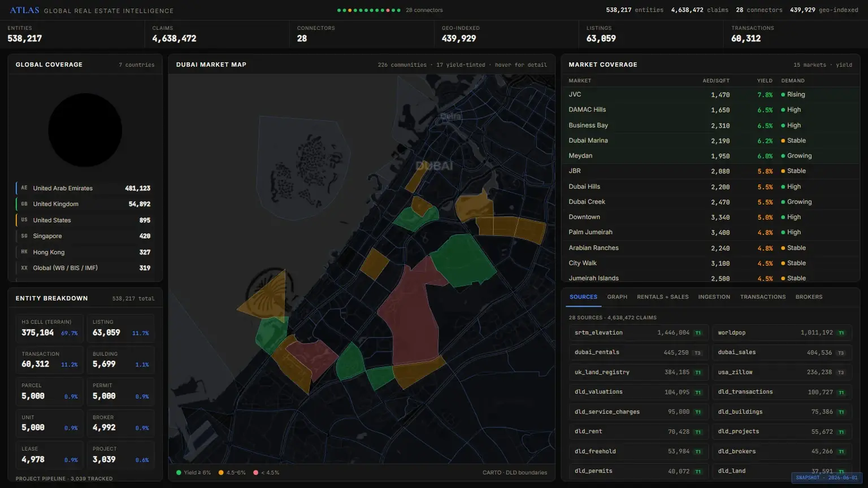
Task: Select the Sources tab
Action: 583,297
